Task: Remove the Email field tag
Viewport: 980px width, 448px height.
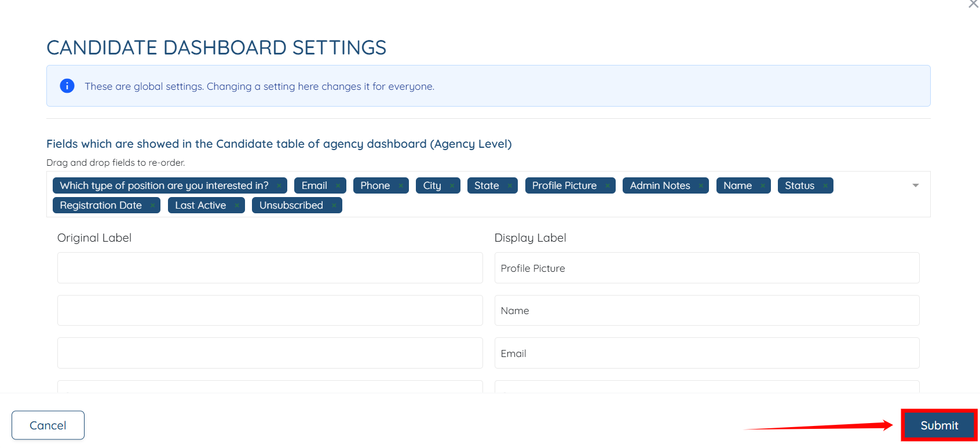Action: 338,186
